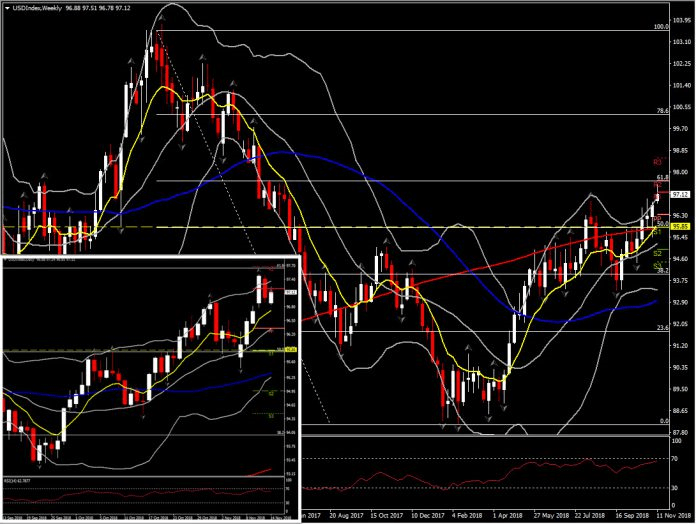696x524 pixels.
Task: Click the 23.6 Fibonacci level label
Action: tap(663, 328)
